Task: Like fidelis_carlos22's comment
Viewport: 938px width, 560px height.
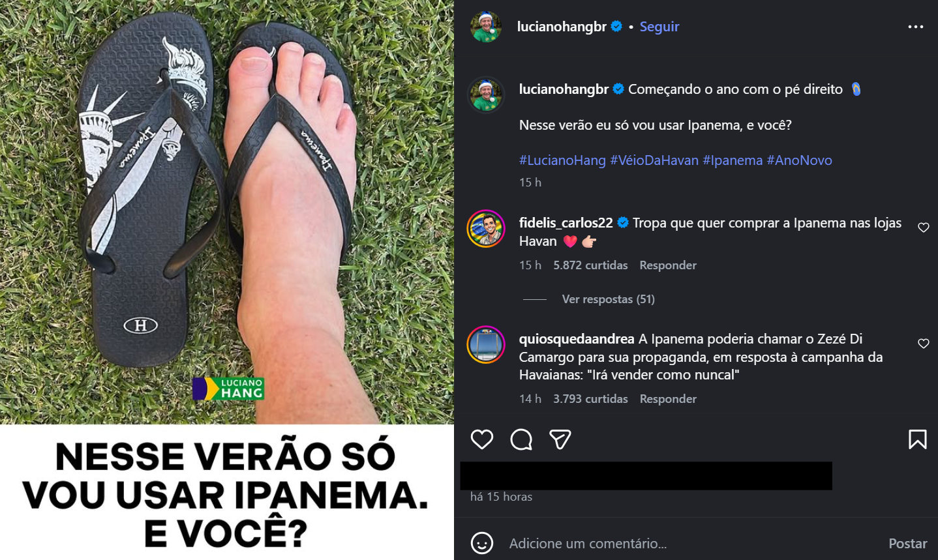Action: click(924, 228)
